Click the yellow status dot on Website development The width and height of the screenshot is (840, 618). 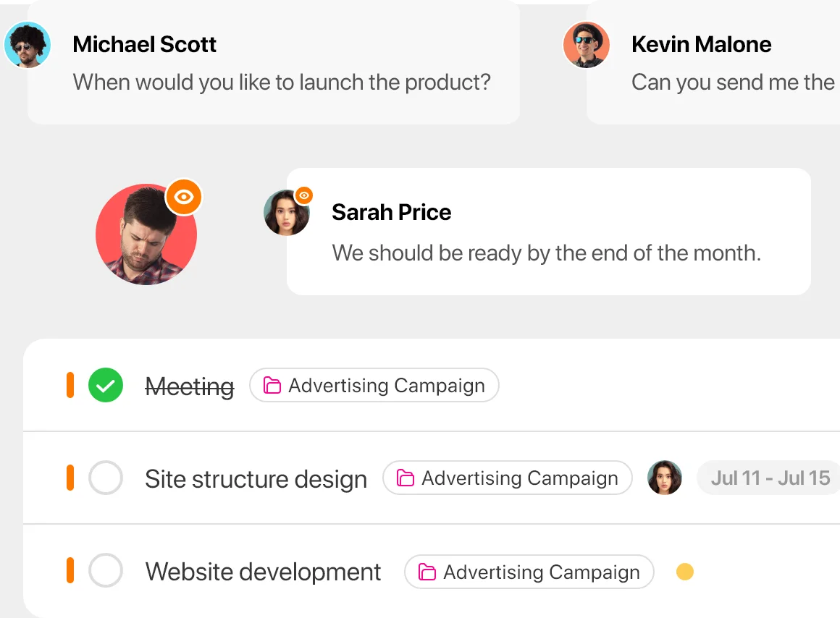684,572
